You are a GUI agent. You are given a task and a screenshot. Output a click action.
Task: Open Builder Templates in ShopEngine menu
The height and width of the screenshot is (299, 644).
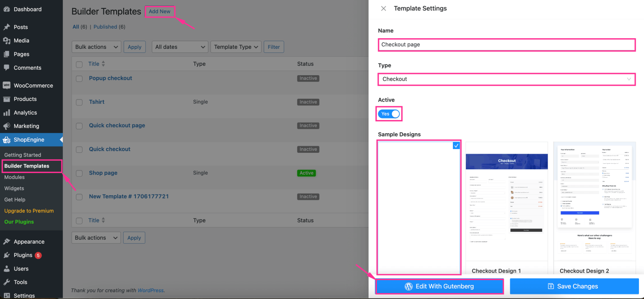[x=27, y=166]
